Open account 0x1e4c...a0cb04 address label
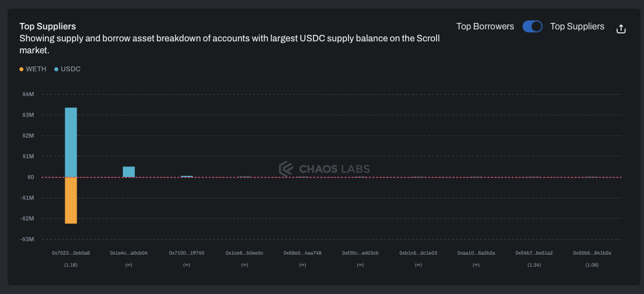644x294 pixels. [x=128, y=253]
